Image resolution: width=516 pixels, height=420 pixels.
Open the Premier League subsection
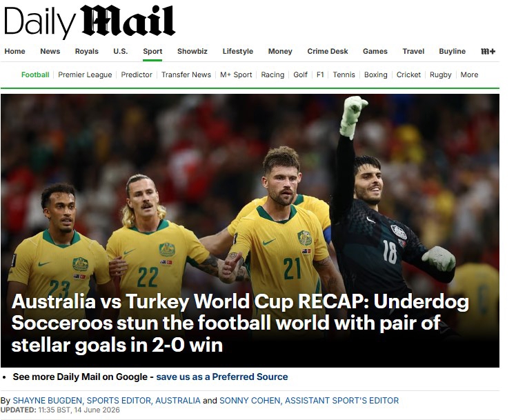click(x=85, y=74)
